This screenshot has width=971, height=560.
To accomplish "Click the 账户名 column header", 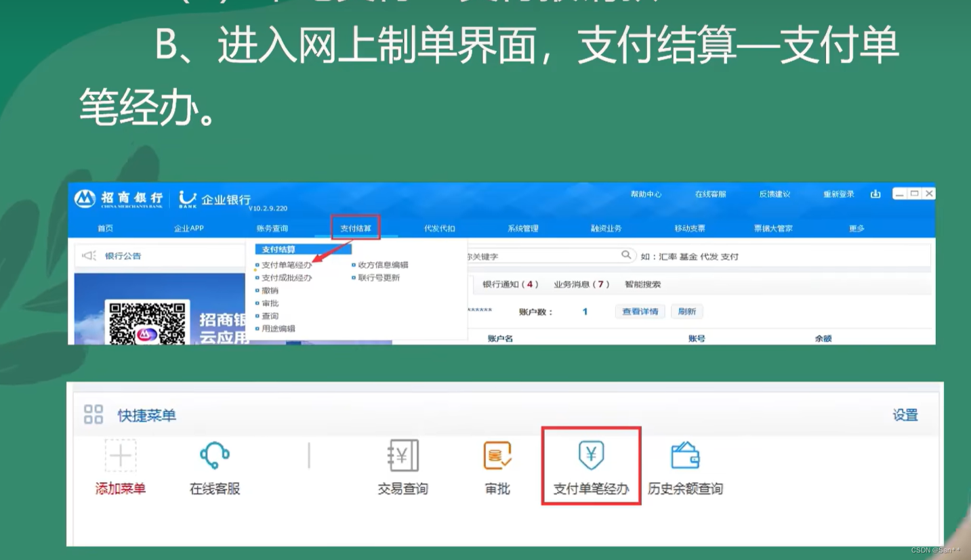I will (x=500, y=339).
